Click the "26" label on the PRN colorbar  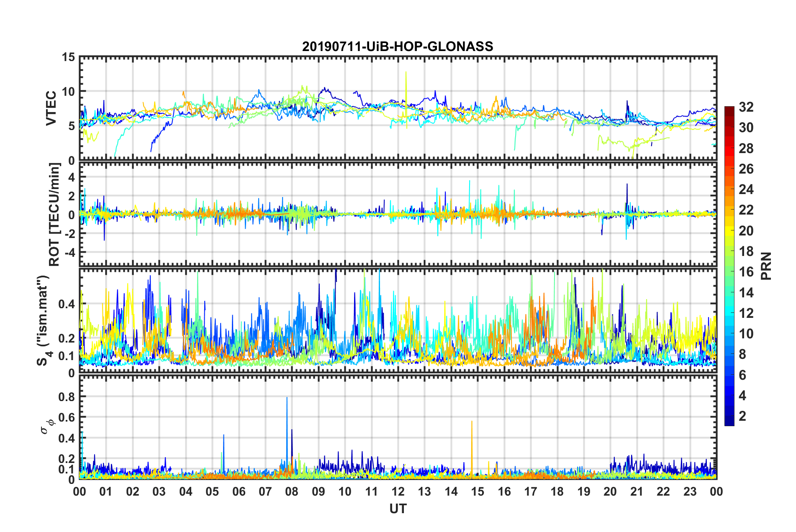click(x=746, y=169)
